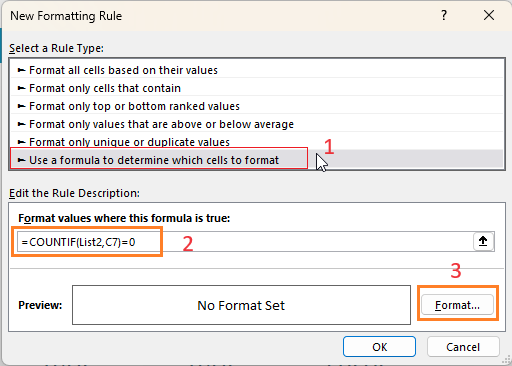Click the 'Edit the Rule Description:' label
Image resolution: width=512 pixels, height=366 pixels.
click(74, 193)
